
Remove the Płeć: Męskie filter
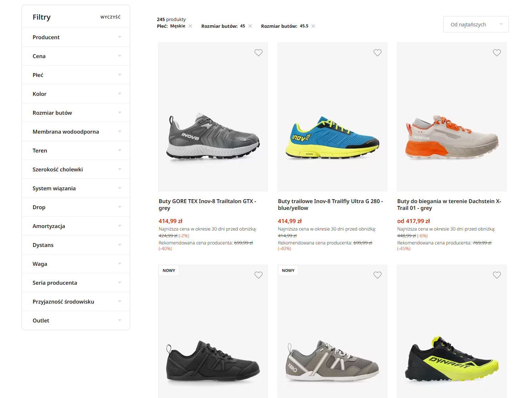point(190,26)
